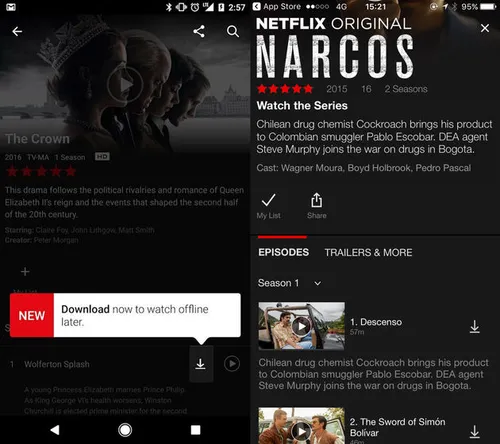
Task: Tap the iOS location arrow status icon
Action: pos(445,7)
